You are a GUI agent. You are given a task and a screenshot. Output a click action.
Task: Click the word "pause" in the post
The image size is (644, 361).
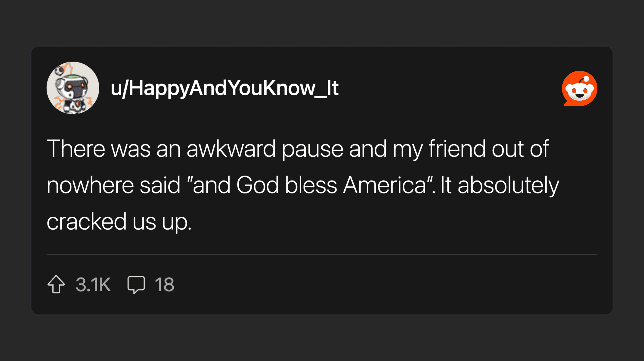312,149
